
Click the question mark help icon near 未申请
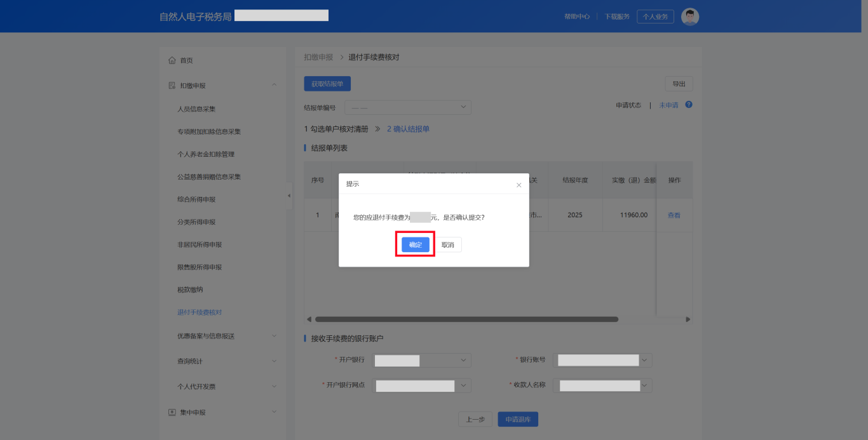pos(691,104)
